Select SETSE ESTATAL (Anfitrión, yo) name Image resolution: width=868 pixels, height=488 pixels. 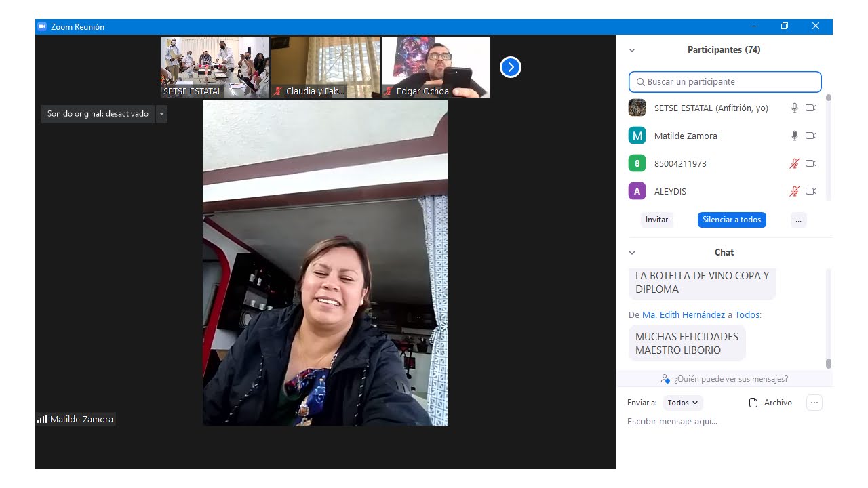[x=711, y=108]
